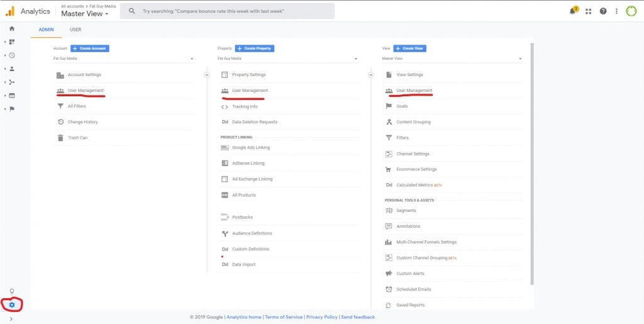The height and width of the screenshot is (324, 644).
Task: Open the Home icon in left sidebar
Action: click(x=11, y=28)
